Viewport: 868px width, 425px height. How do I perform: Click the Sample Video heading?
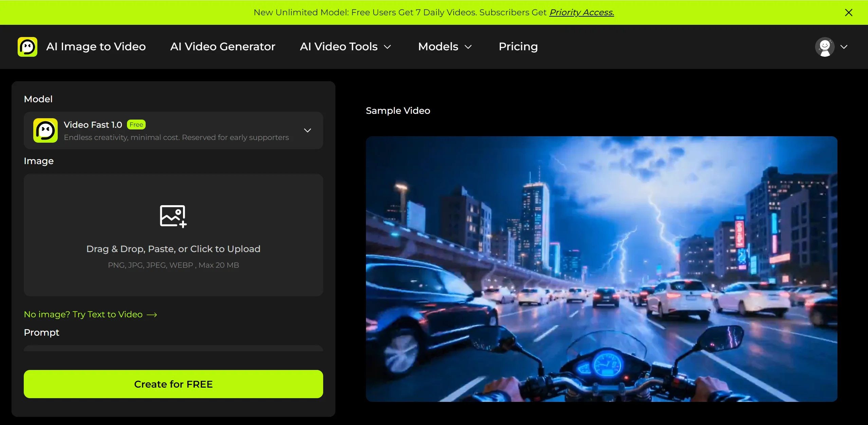[x=398, y=111]
